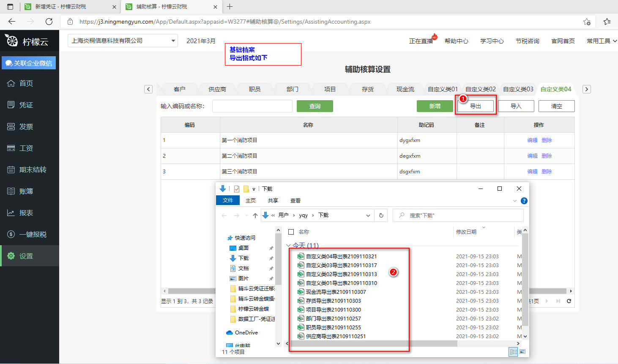618x364 pixels.
Task: Open the 发票 invoice sidebar icon
Action: tap(11, 126)
